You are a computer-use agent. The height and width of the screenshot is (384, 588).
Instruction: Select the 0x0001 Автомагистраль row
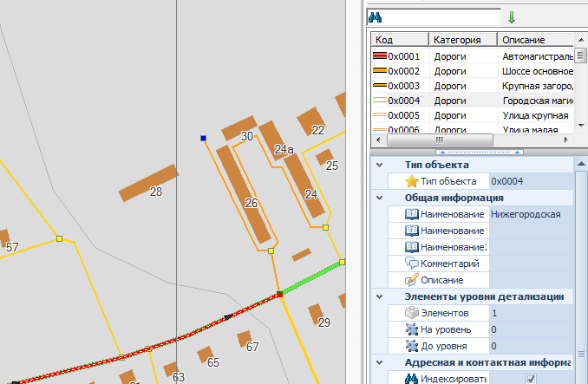pos(468,56)
